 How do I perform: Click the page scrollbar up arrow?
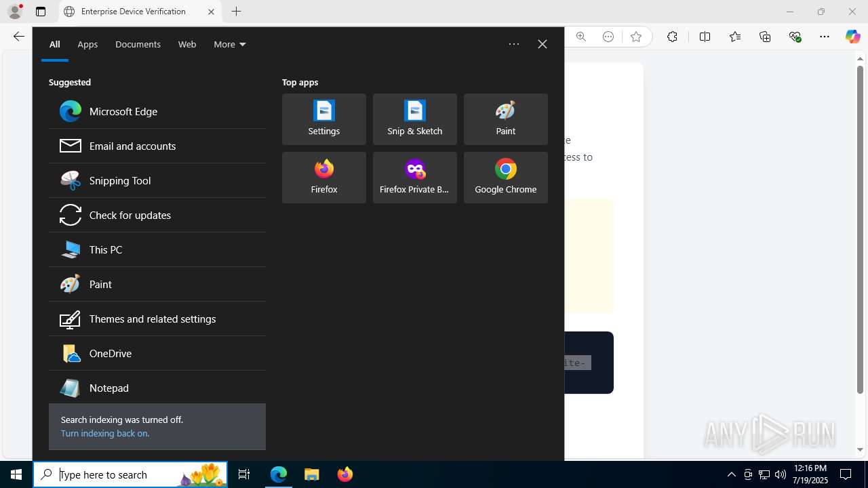point(860,59)
